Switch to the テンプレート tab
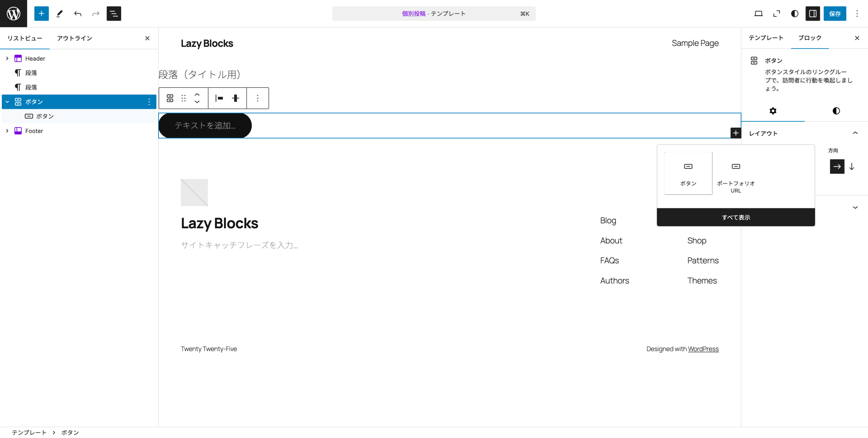This screenshot has width=868, height=438. click(x=766, y=38)
